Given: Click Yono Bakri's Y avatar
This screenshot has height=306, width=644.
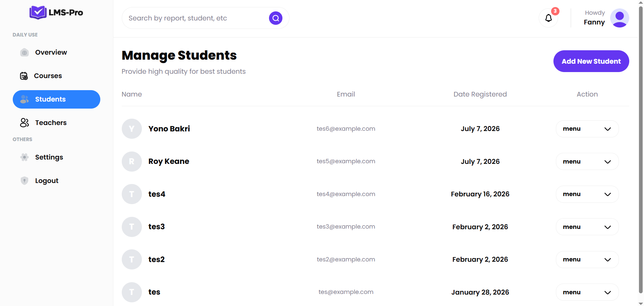Looking at the screenshot, I should (x=132, y=129).
